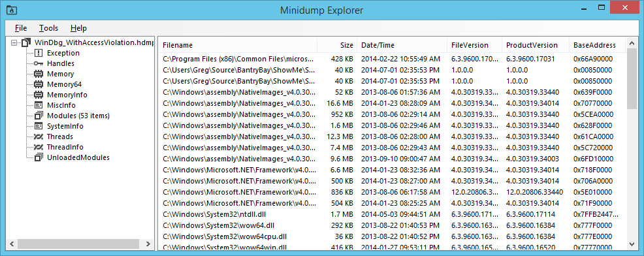Click the chip icon beside Memory64
Image resolution: width=644 pixels, height=256 pixels.
click(38, 84)
